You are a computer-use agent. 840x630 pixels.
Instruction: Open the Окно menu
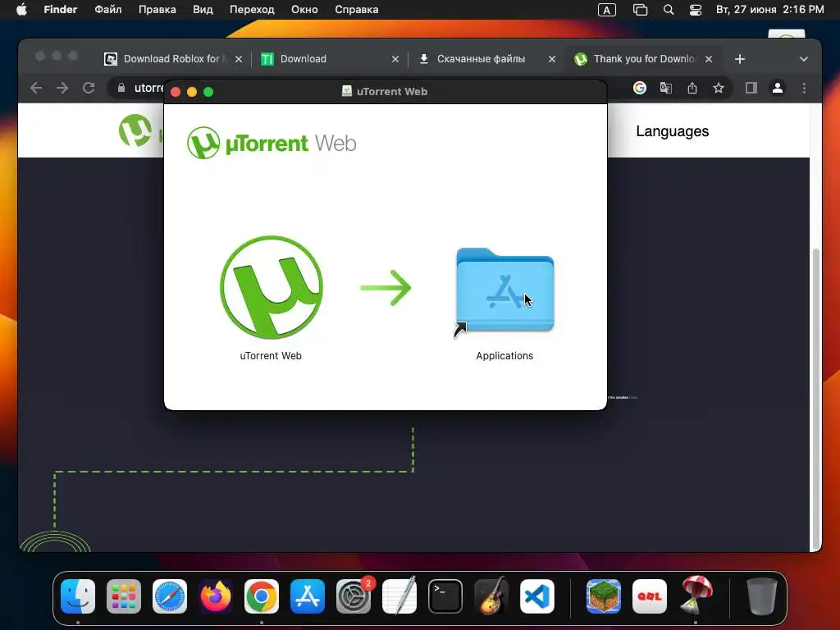pyautogui.click(x=304, y=10)
